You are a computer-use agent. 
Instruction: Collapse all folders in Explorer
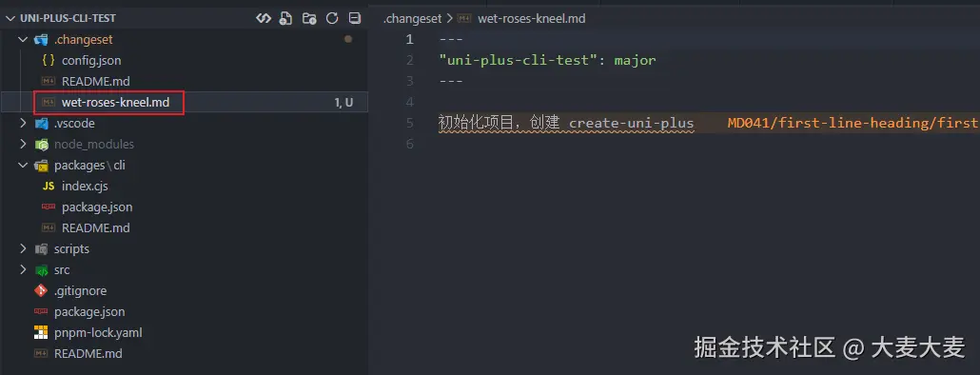point(355,18)
